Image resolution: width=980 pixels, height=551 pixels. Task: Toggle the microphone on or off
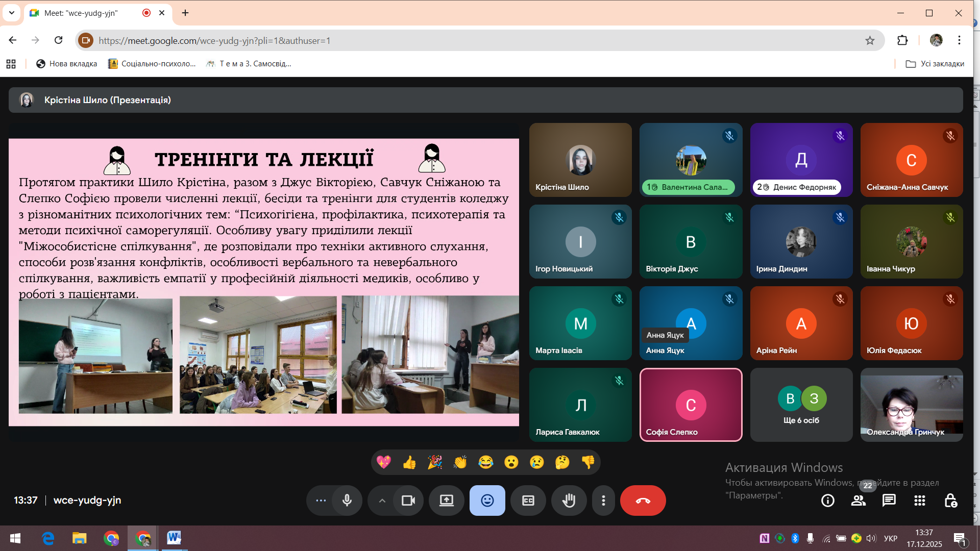point(347,500)
